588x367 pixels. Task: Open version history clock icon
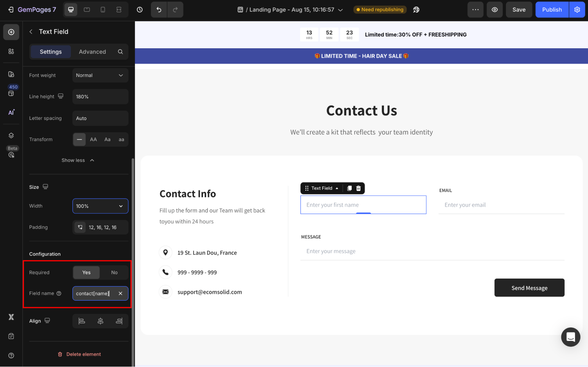pyautogui.click(x=140, y=10)
